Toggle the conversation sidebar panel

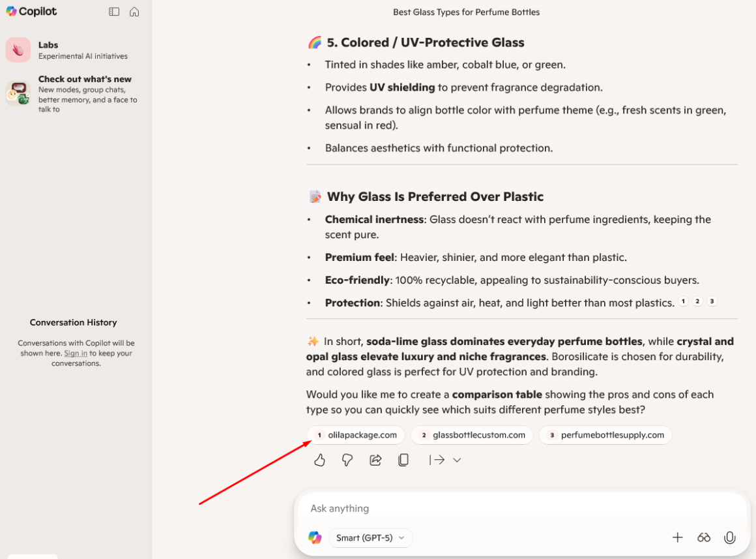coord(114,11)
